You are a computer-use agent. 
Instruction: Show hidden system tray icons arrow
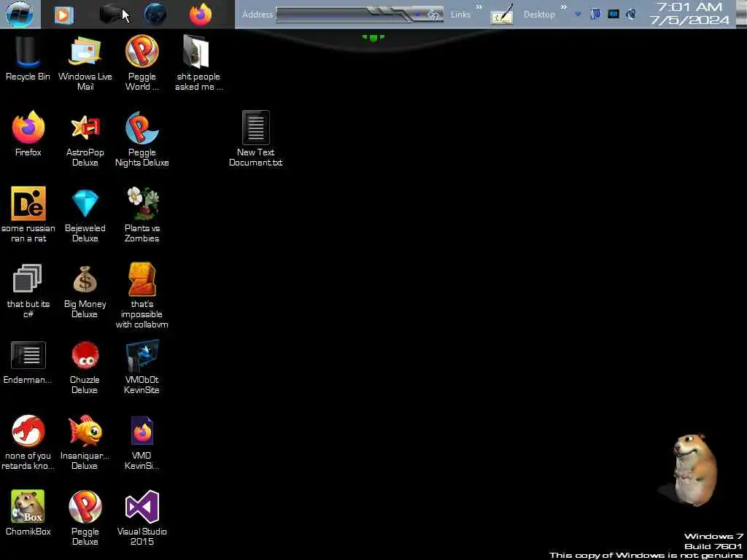point(578,15)
